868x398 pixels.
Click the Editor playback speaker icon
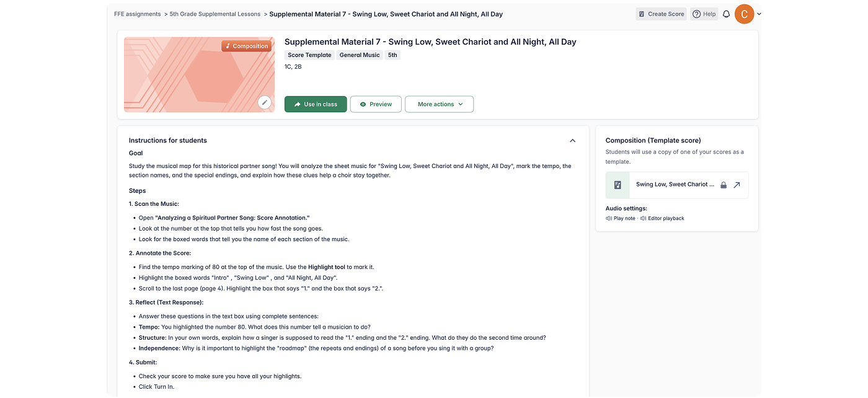click(643, 218)
